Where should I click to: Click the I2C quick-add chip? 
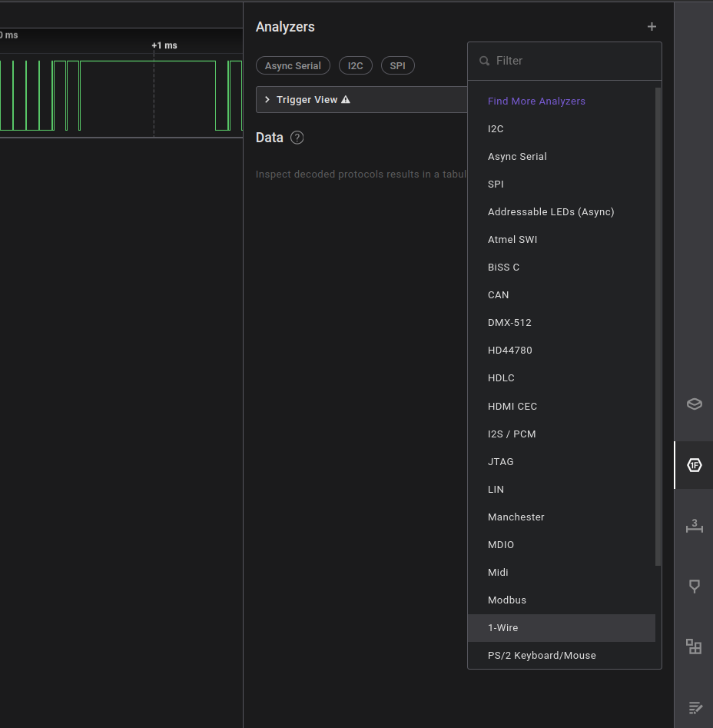[x=355, y=66]
